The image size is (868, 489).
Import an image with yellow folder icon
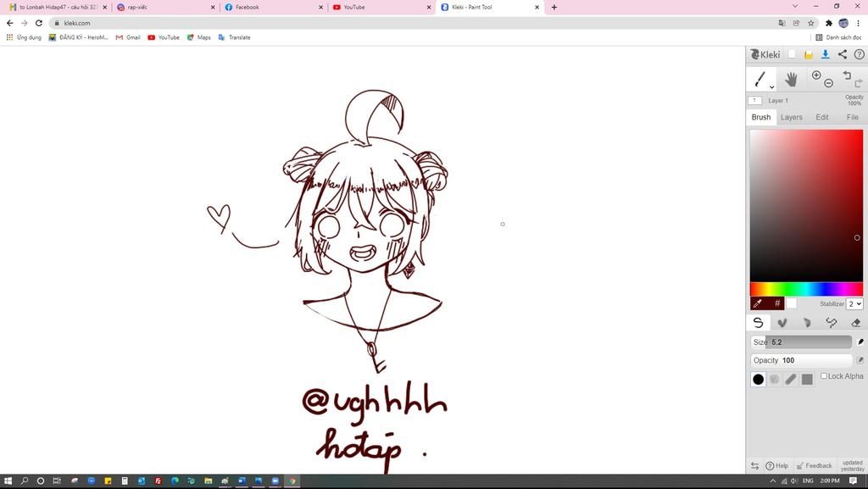click(808, 54)
